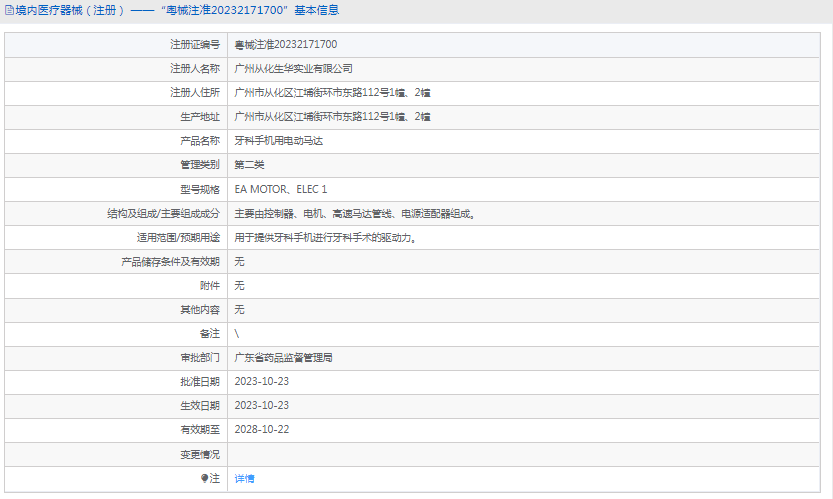Click the 无 value in 其他内容 row
Screen dimensions: 833x499
(239, 309)
